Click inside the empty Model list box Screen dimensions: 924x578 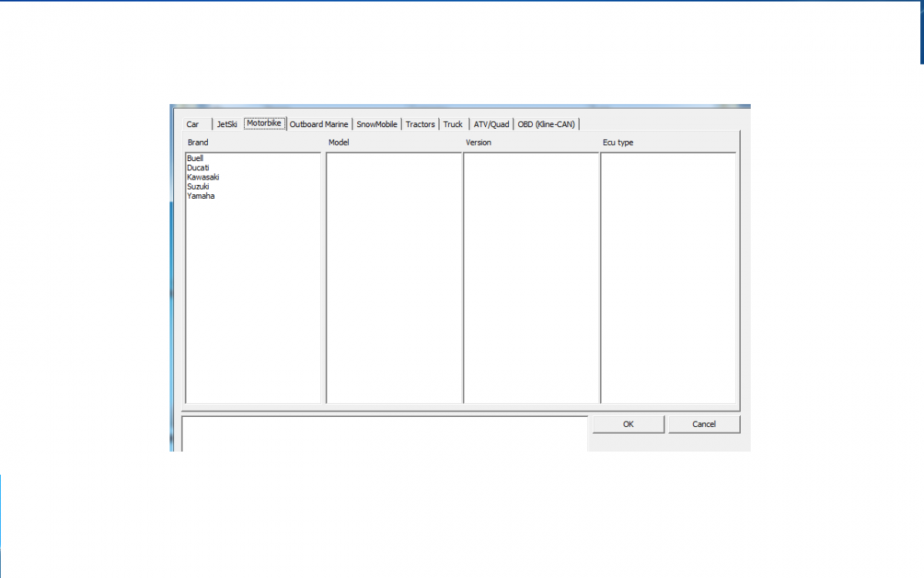[x=393, y=277]
